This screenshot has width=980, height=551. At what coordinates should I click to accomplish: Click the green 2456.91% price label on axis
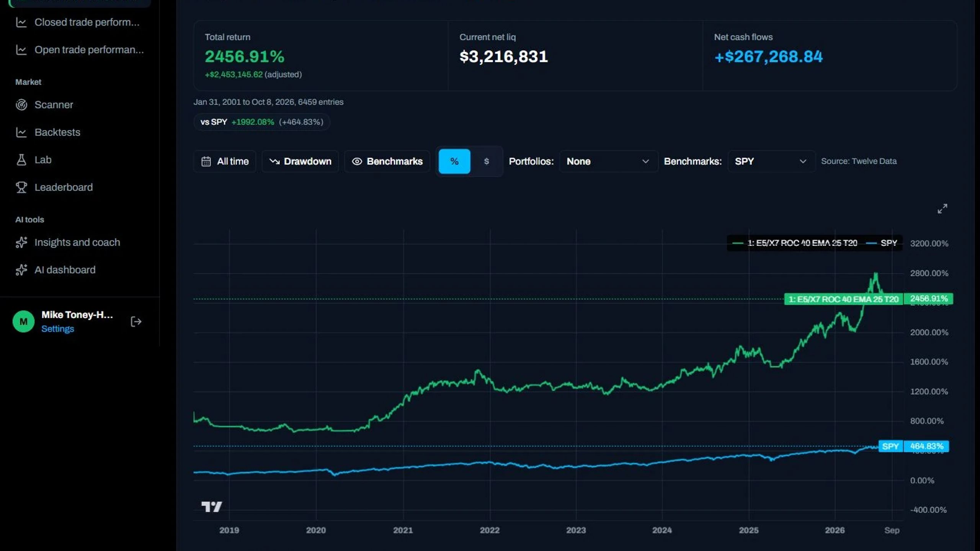[x=928, y=299]
